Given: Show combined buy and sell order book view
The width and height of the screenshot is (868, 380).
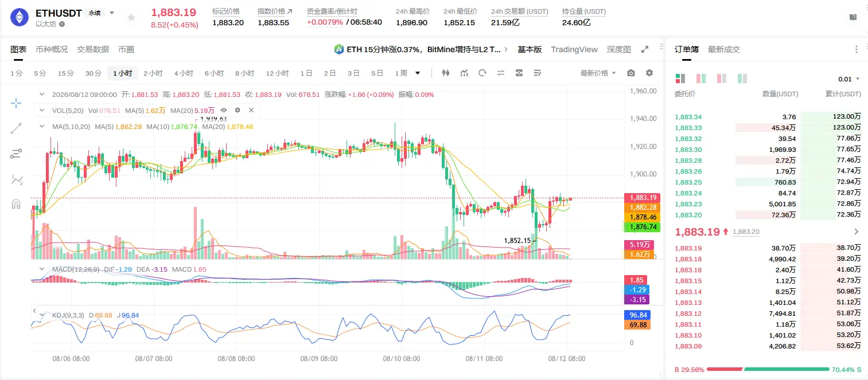Looking at the screenshot, I should coord(680,79).
